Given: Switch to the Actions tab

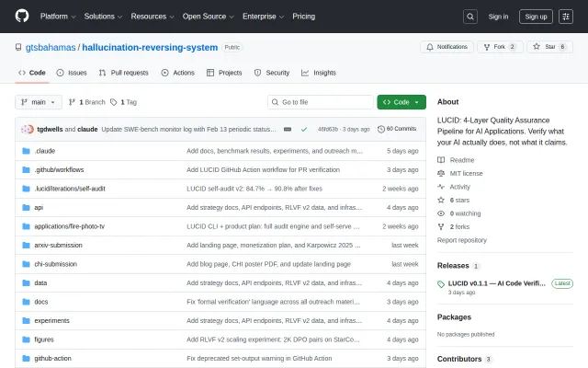Looking at the screenshot, I should pyautogui.click(x=178, y=73).
